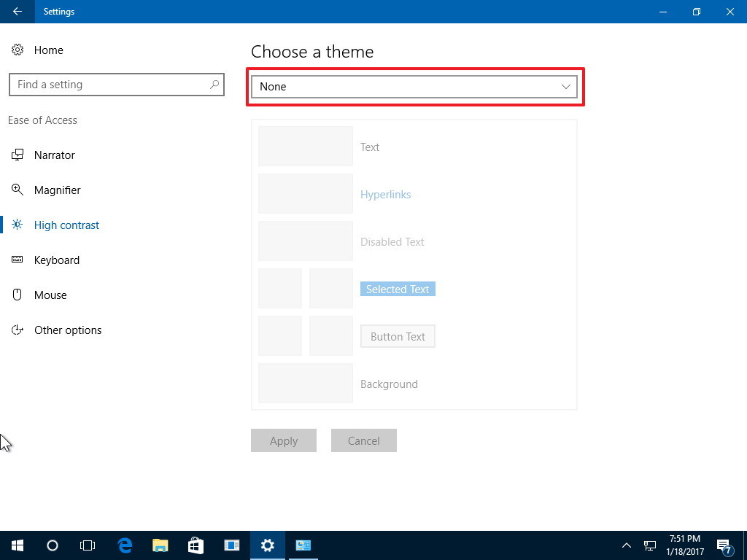Launch Microsoft Edge from the taskbar
Screen dimensions: 747x560
point(124,545)
